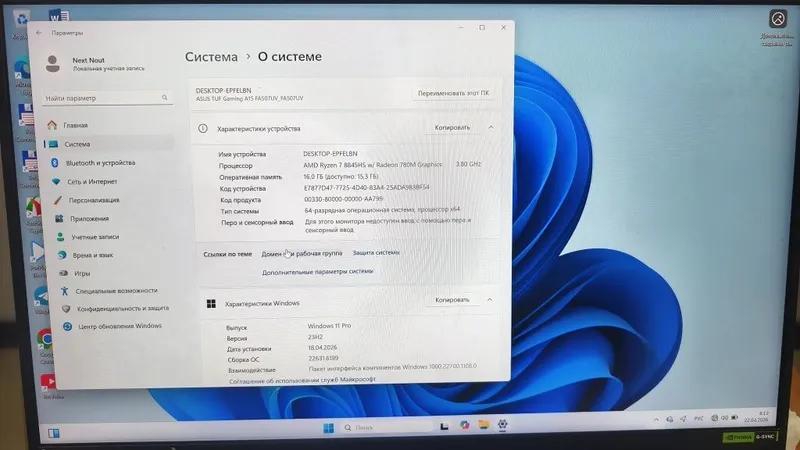Open Учетные записи settings
This screenshot has height=450, width=800.
coord(95,237)
